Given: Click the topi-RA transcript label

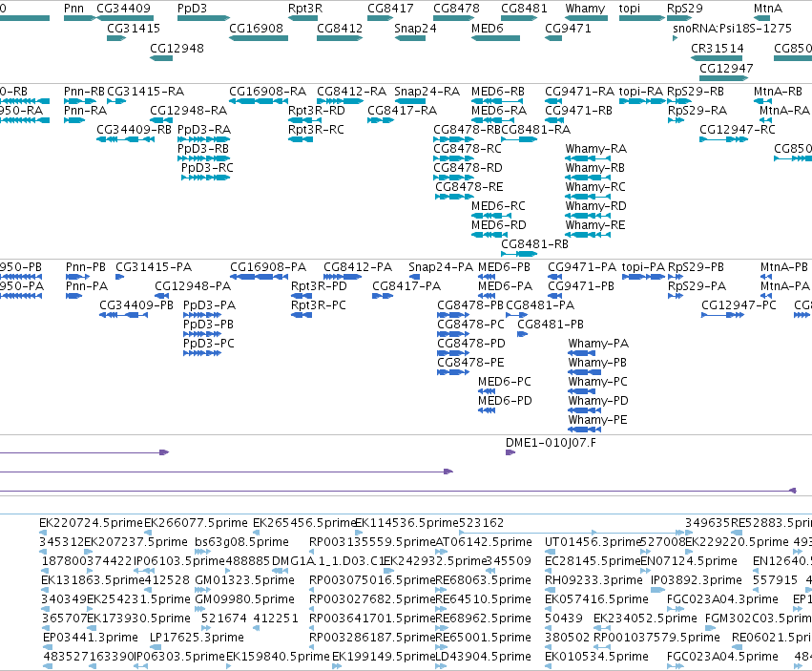Looking at the screenshot, I should click(641, 92).
